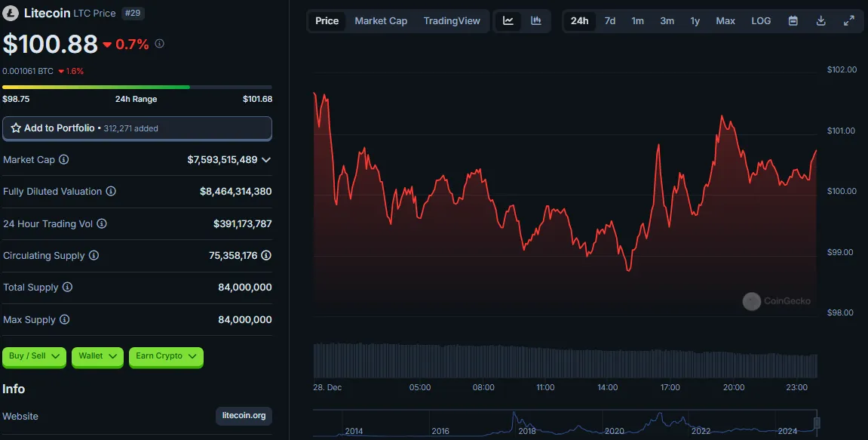Click the $8,464,314,380 valuation value
The width and height of the screenshot is (868, 440).
tap(236, 191)
